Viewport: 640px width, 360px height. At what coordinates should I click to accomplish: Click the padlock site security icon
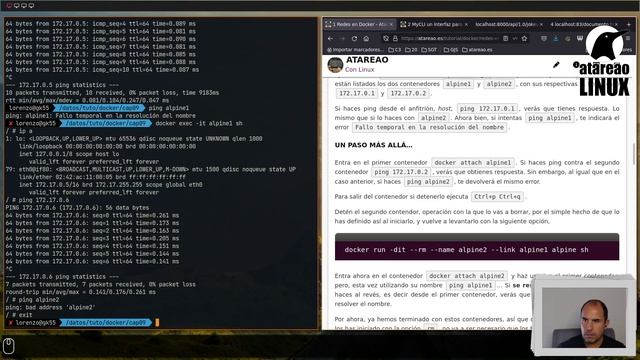[395, 38]
